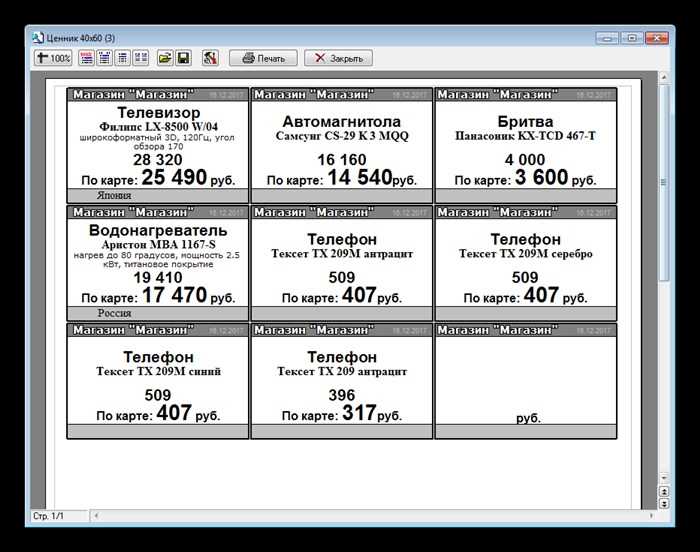Click the Автомагнитола title
The width and height of the screenshot is (700, 552).
tap(342, 121)
